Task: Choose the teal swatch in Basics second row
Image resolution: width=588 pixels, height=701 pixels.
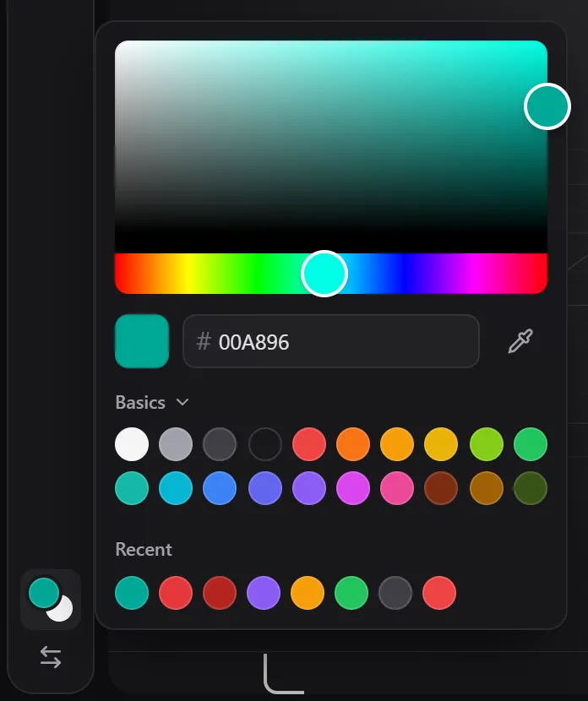Action: (132, 488)
